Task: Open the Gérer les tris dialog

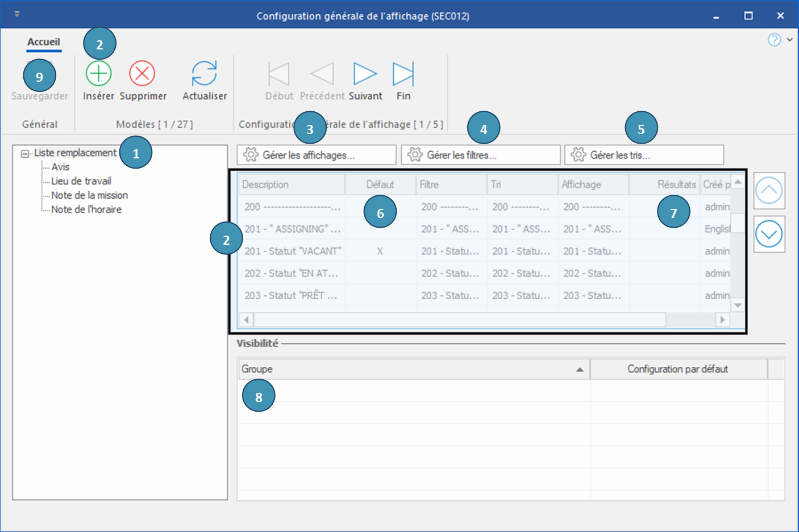Action: tap(643, 155)
